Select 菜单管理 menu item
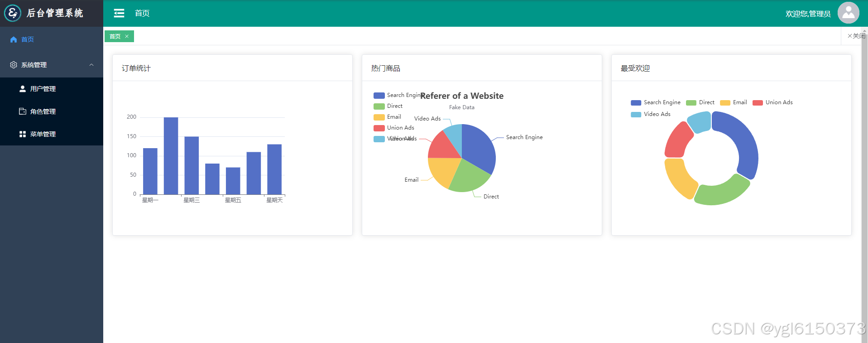 52,134
